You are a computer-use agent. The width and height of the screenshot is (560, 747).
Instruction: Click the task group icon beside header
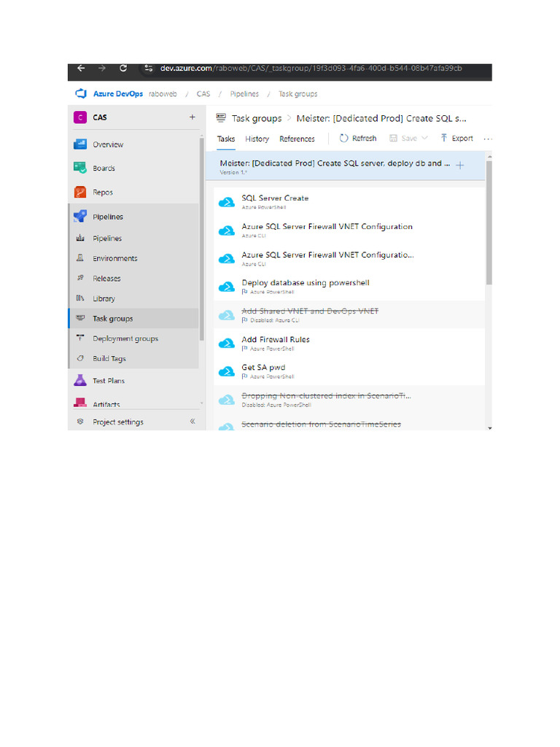(x=221, y=117)
